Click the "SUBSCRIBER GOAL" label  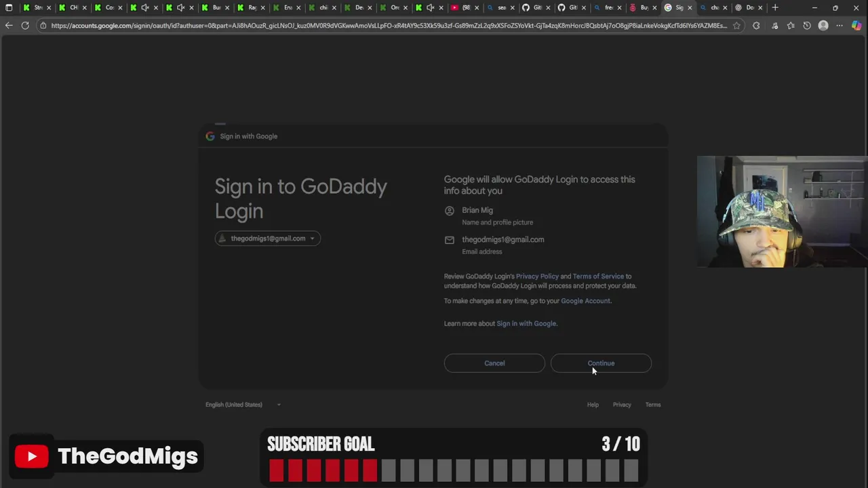(x=321, y=444)
